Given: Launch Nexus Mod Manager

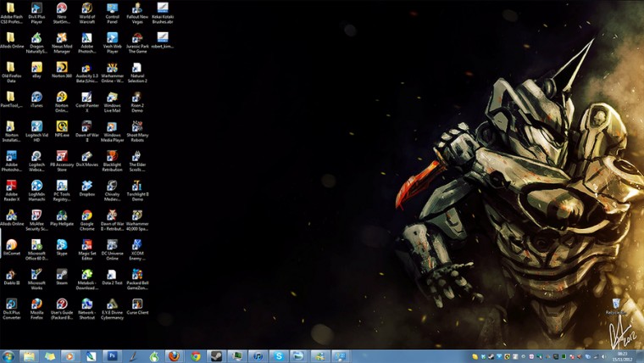Looking at the screenshot, I should click(62, 42).
